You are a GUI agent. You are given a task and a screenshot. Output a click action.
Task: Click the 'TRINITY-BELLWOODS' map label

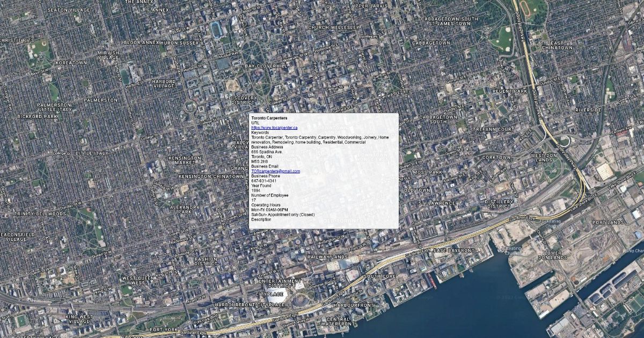click(41, 214)
